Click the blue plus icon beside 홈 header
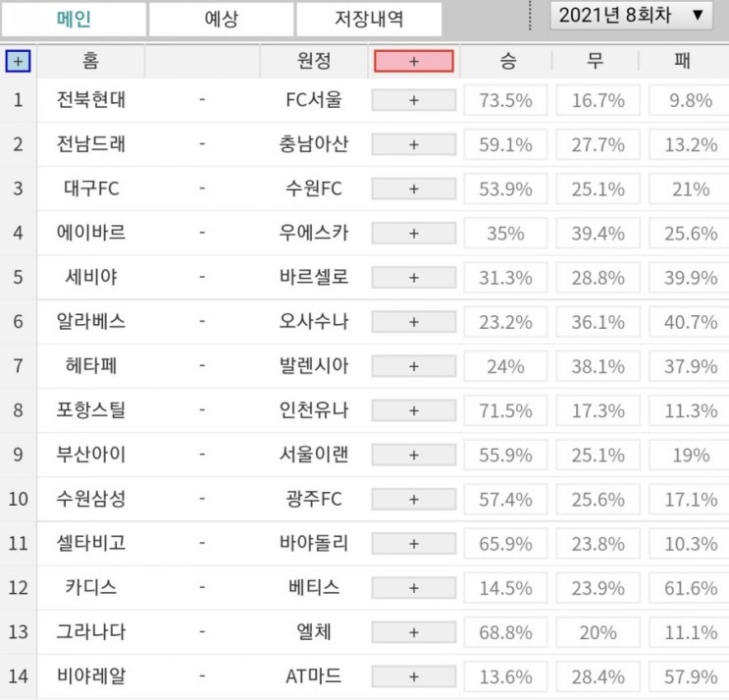Screen dimensions: 729x700 (18, 61)
